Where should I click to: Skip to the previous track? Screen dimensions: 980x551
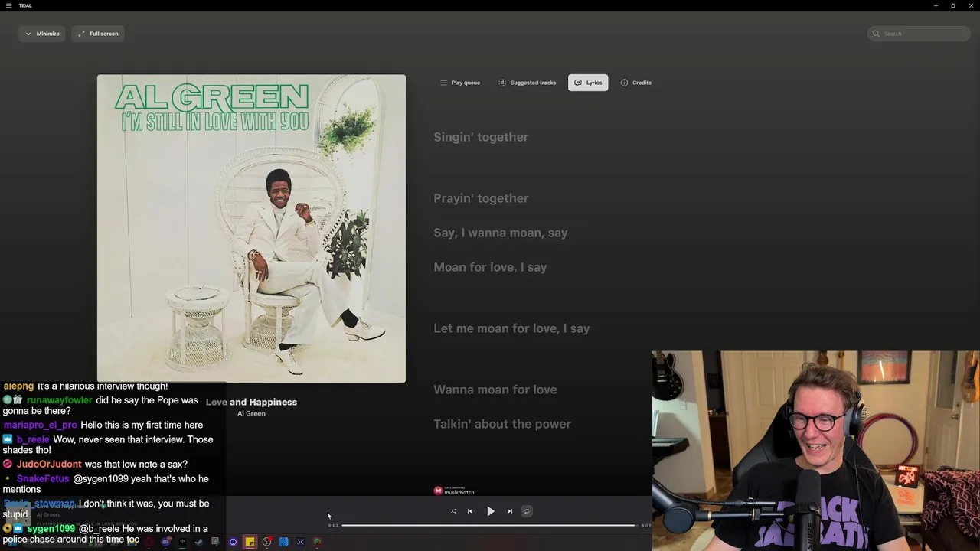470,511
